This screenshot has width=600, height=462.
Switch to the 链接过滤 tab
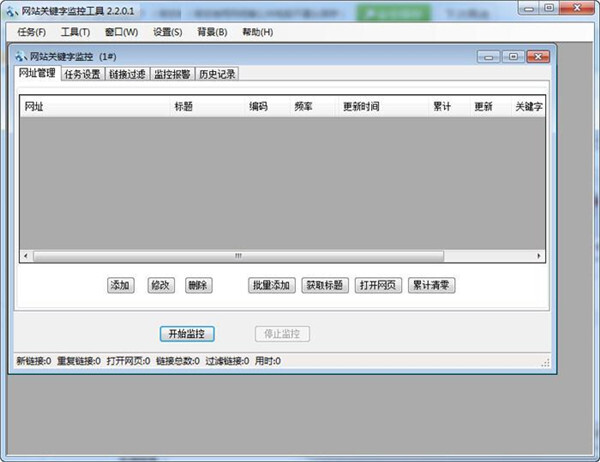[127, 74]
